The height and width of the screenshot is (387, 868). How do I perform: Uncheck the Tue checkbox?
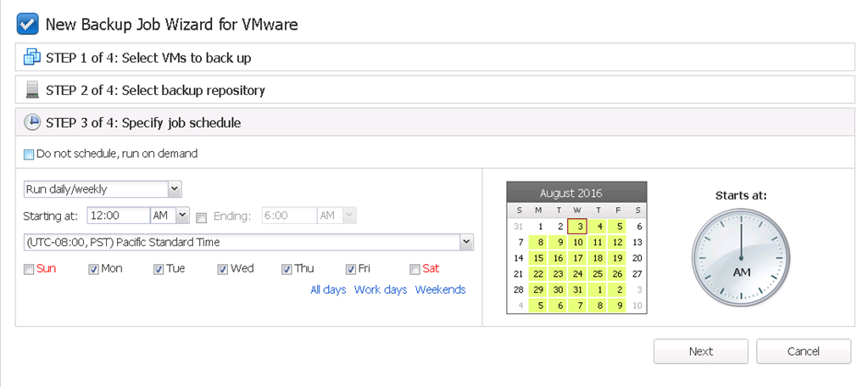[159, 270]
